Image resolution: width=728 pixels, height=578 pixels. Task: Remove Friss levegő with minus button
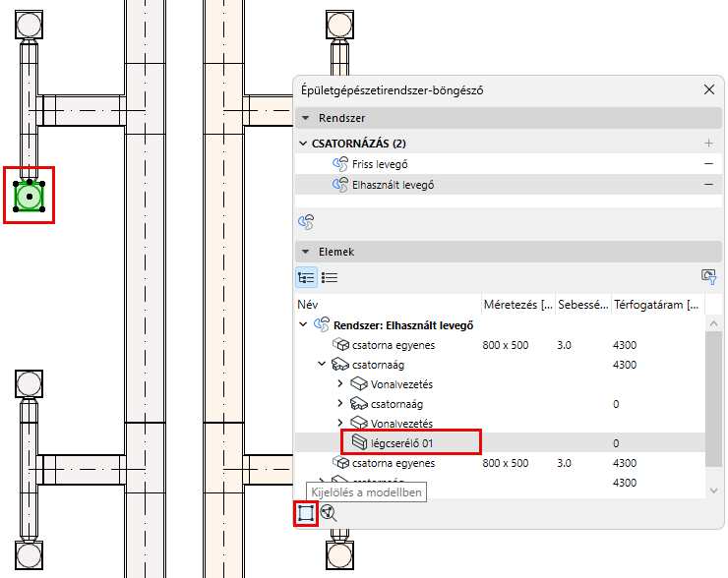(708, 164)
